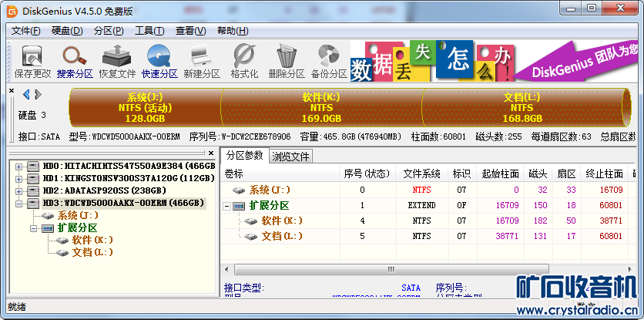Close the disk map panel
The width and height of the screenshot is (644, 320).
point(12,90)
